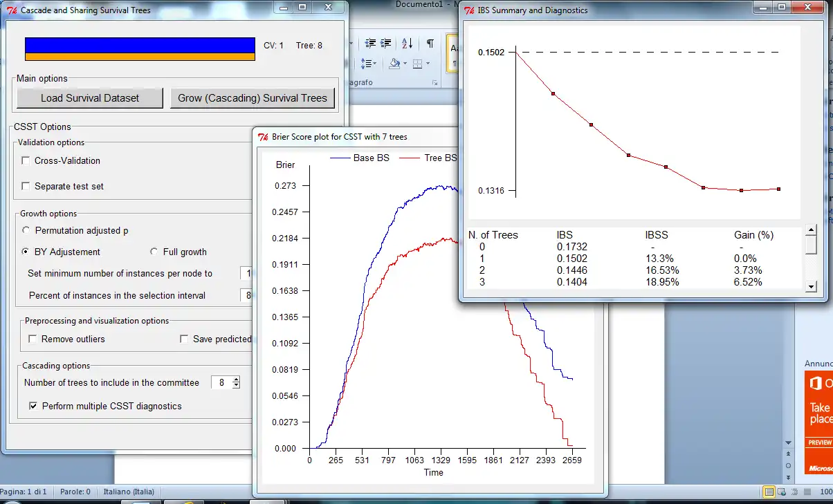Toggle the show paragraph marks icon
Image resolution: width=833 pixels, height=504 pixels.
430,44
